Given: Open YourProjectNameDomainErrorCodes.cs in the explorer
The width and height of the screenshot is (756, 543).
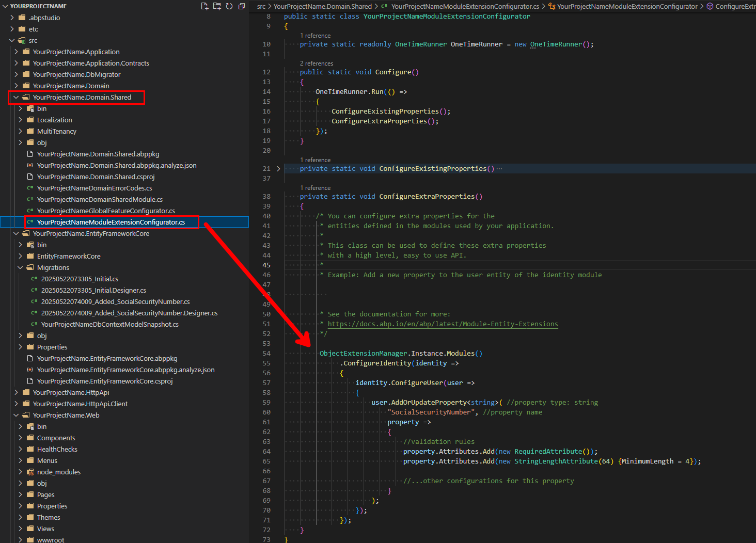Looking at the screenshot, I should 94,188.
